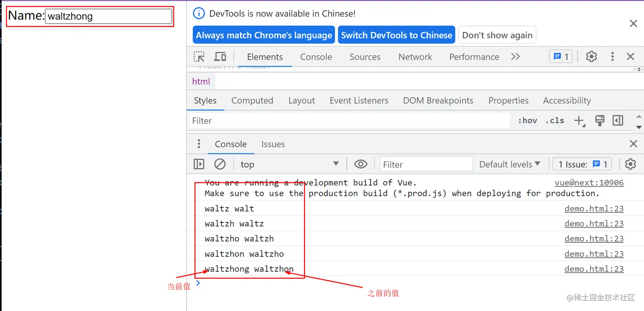This screenshot has width=644, height=311.
Task: Select the drawer Console tab
Action: click(x=231, y=144)
